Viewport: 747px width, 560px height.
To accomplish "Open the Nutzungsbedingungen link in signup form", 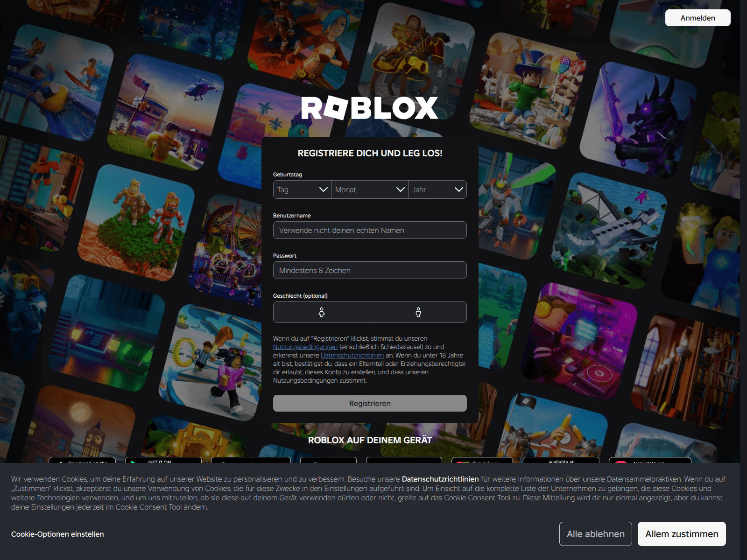I will pyautogui.click(x=305, y=347).
